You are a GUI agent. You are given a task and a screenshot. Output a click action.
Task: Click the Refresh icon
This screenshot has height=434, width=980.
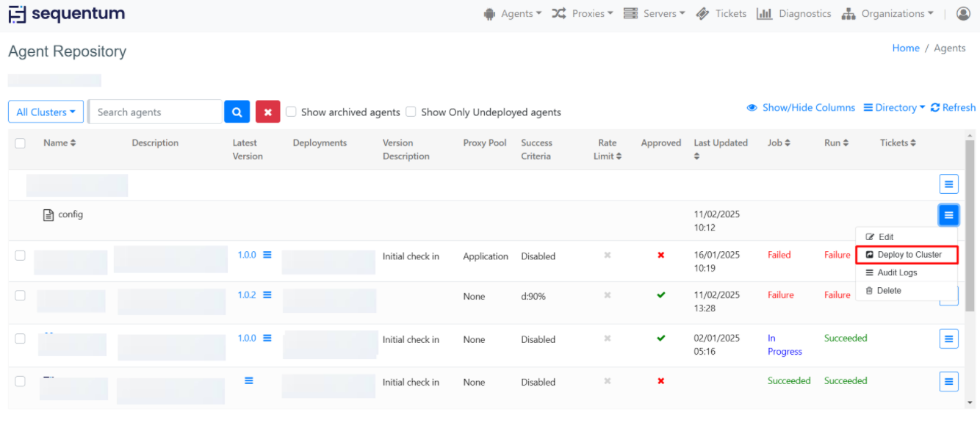click(935, 108)
